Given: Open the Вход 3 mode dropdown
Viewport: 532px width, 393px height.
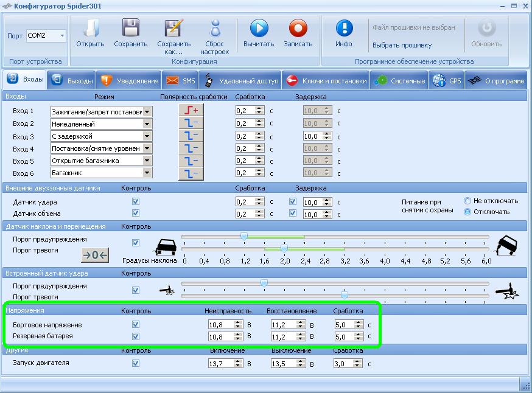Looking at the screenshot, I should pyautogui.click(x=147, y=136).
